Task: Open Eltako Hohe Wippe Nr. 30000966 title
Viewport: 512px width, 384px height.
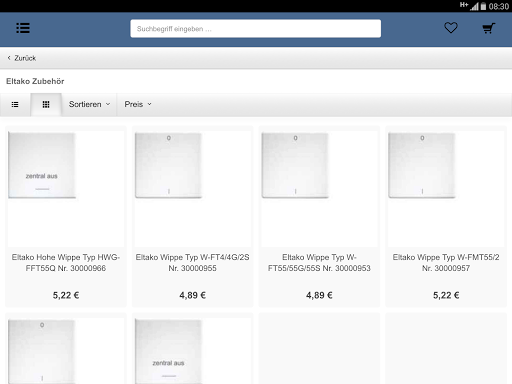Action: tap(66, 263)
